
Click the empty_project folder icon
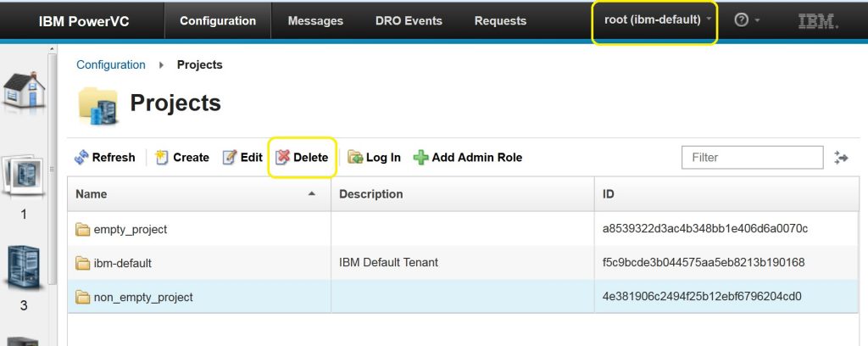[x=82, y=229]
